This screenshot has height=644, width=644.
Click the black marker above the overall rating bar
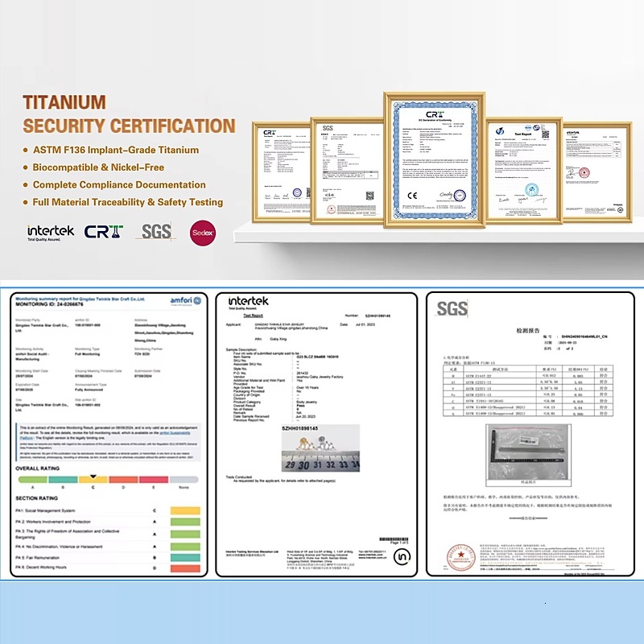tap(93, 477)
